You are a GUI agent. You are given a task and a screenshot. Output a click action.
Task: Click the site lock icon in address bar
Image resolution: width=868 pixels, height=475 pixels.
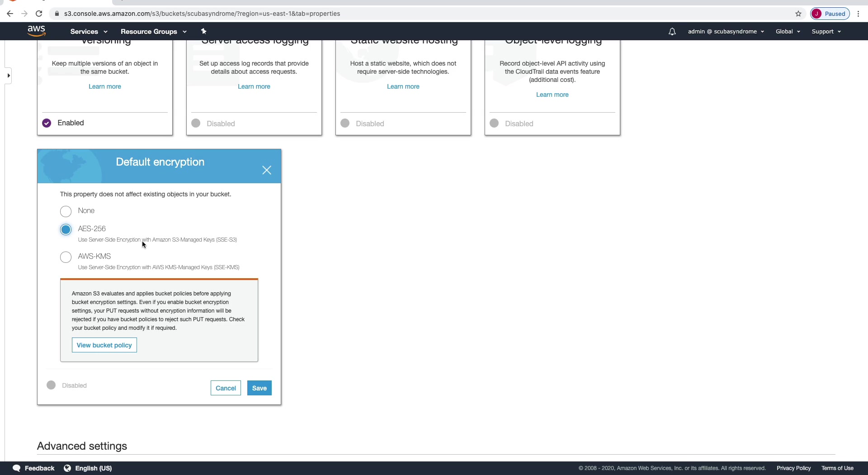[57, 14]
